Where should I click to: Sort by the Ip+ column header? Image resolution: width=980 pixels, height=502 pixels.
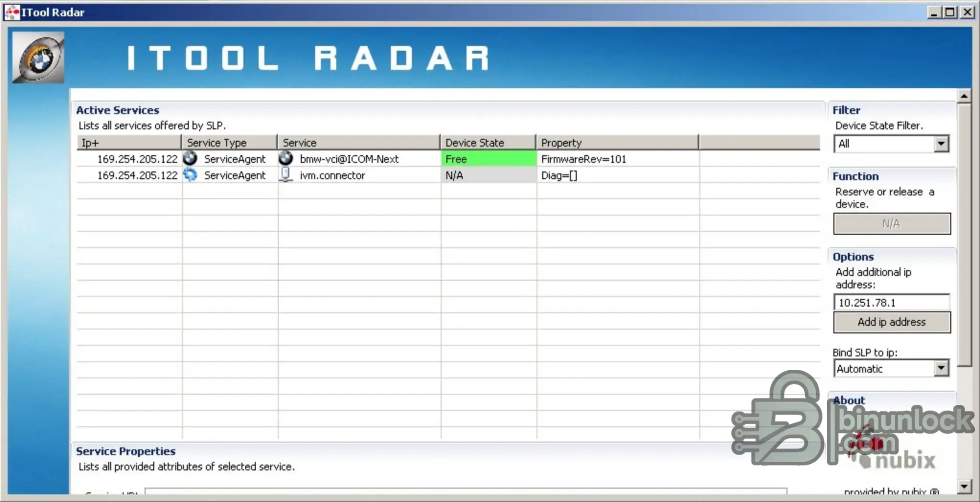click(129, 142)
